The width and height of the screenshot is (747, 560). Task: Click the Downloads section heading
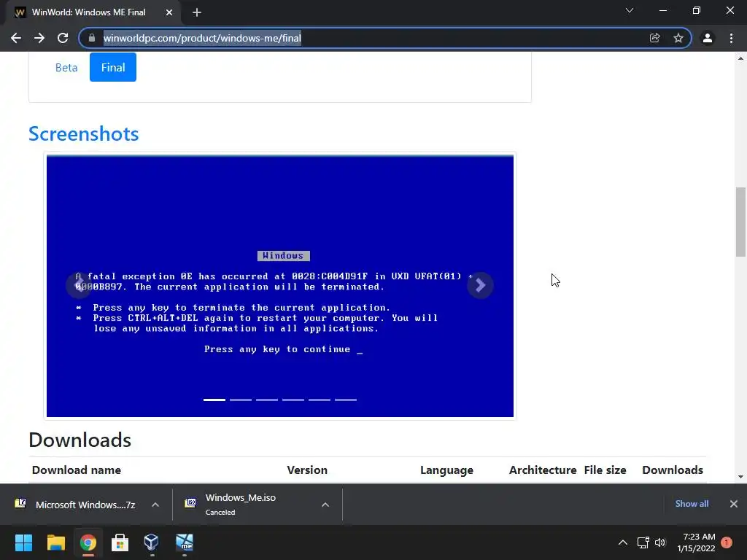(x=80, y=440)
